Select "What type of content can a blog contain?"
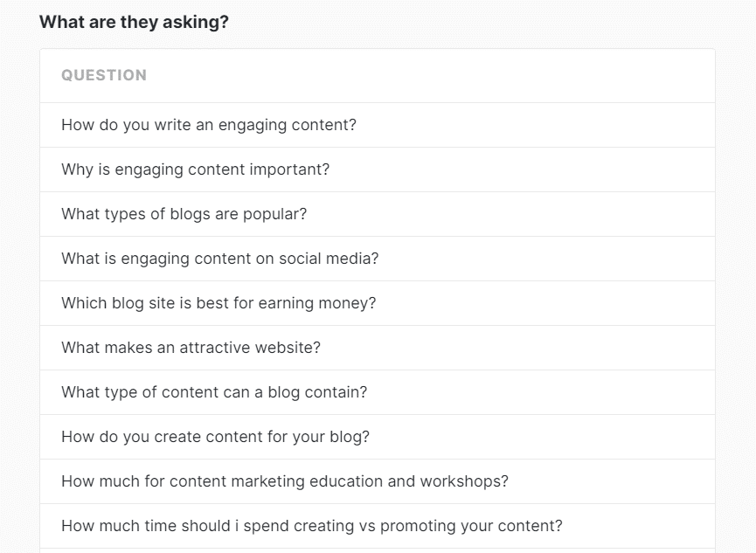This screenshot has height=553, width=756. 214,392
